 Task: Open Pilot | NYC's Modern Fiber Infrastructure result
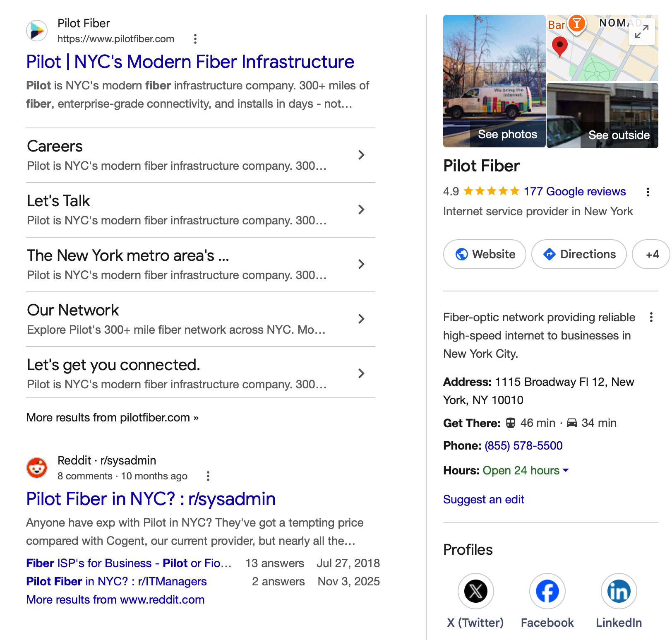coord(190,62)
